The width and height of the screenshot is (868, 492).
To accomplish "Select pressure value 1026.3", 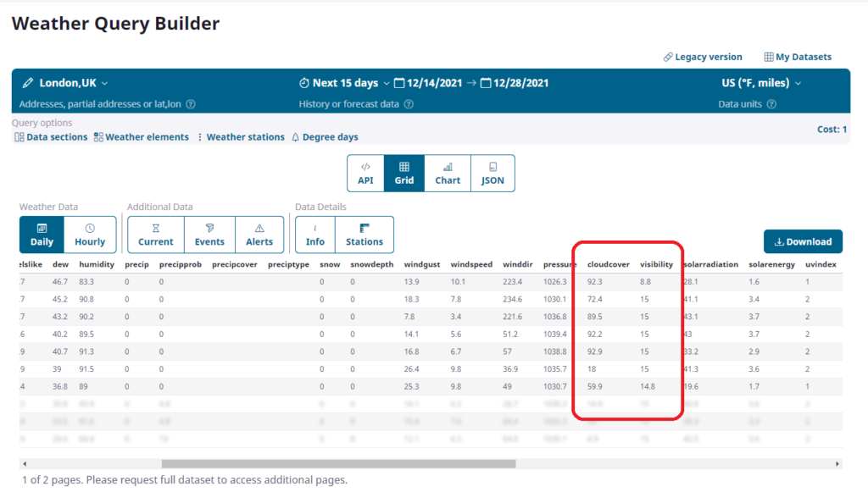I will pyautogui.click(x=554, y=282).
